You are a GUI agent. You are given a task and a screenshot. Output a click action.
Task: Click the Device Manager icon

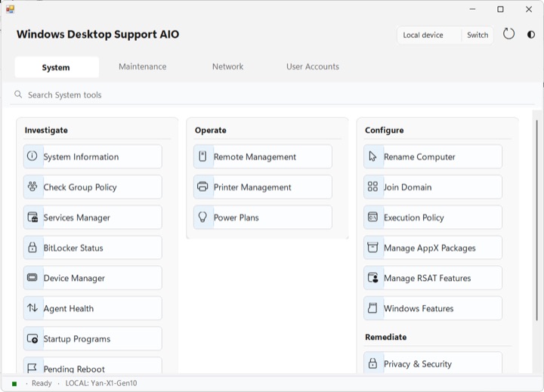coord(32,277)
